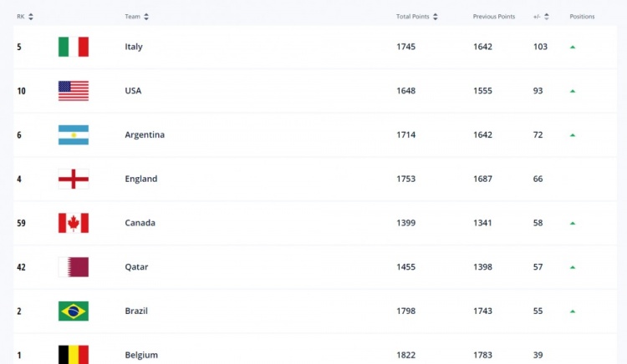Click Canada's green position up-arrow
The image size is (627, 364).
(x=573, y=223)
